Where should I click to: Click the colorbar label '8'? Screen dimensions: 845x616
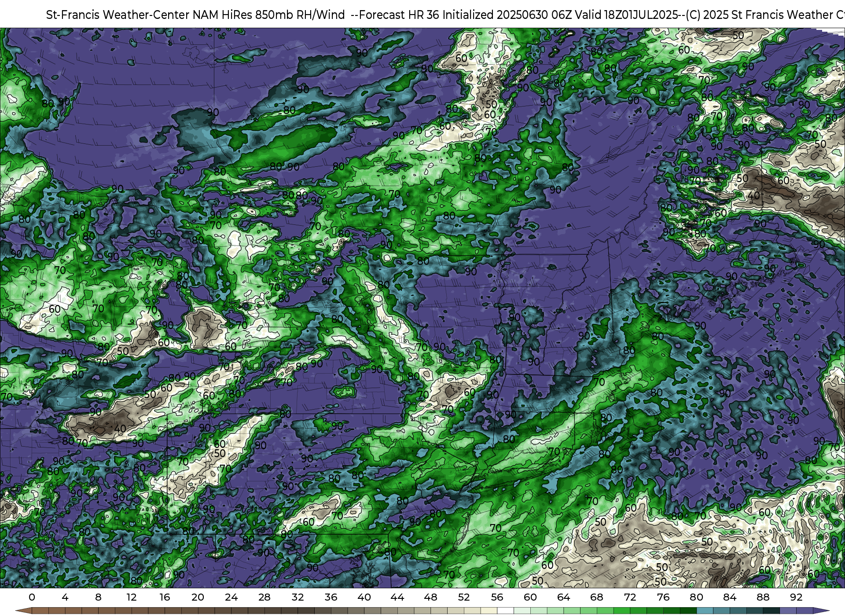click(98, 597)
